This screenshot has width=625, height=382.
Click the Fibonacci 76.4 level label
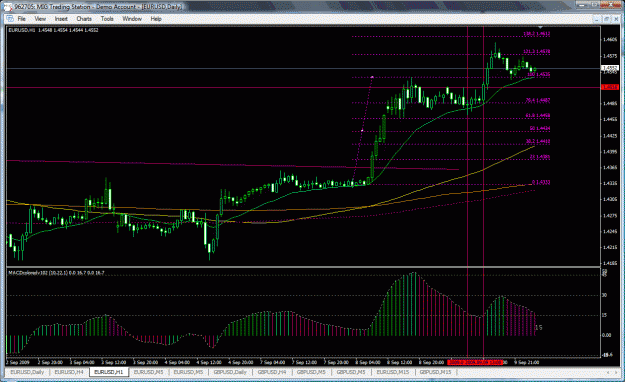tap(538, 100)
